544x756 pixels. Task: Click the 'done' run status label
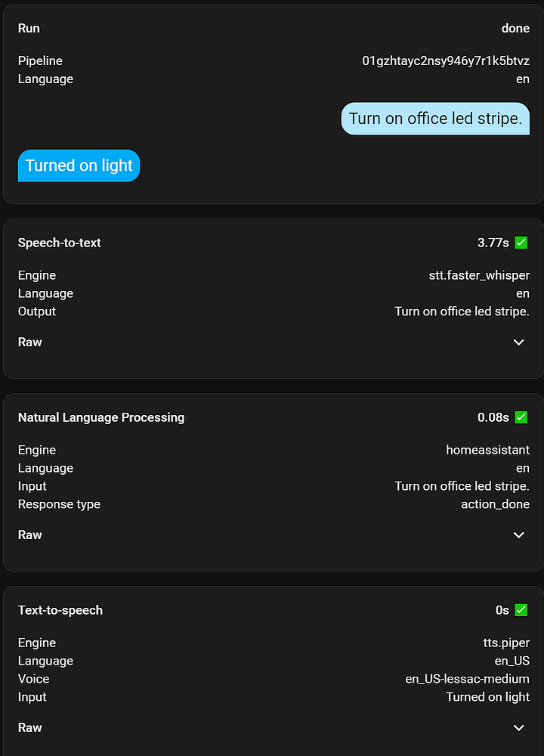click(x=515, y=28)
